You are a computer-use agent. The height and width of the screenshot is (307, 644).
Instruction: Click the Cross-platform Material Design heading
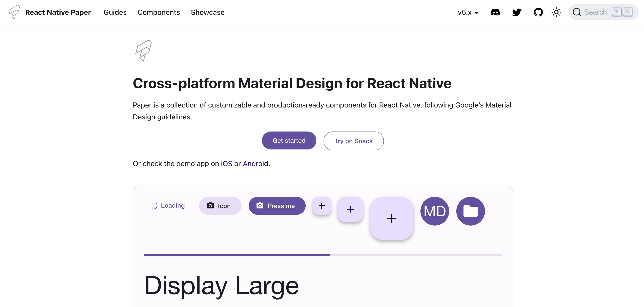(x=292, y=83)
